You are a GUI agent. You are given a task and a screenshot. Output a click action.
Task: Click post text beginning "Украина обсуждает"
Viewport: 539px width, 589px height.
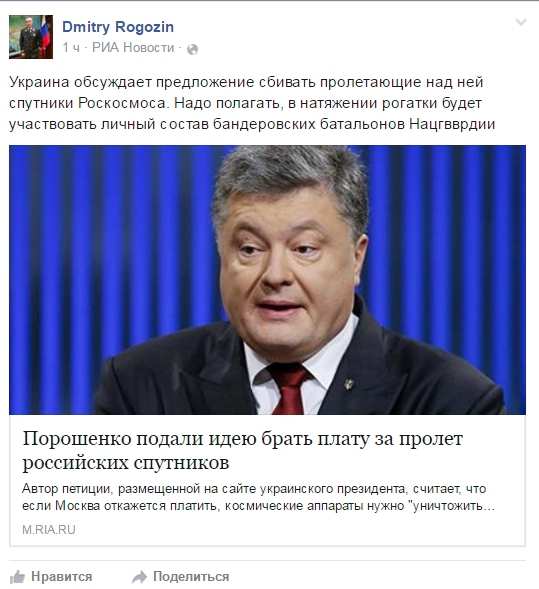point(246,82)
